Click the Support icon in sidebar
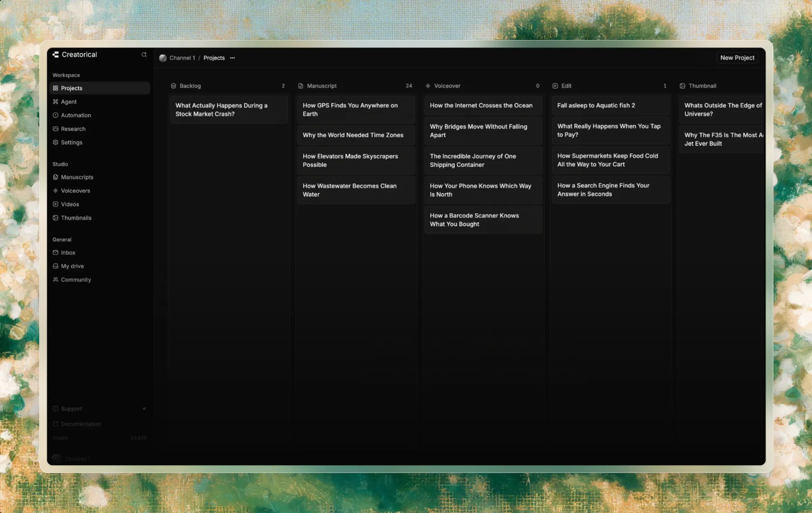Image resolution: width=812 pixels, height=513 pixels. click(56, 409)
